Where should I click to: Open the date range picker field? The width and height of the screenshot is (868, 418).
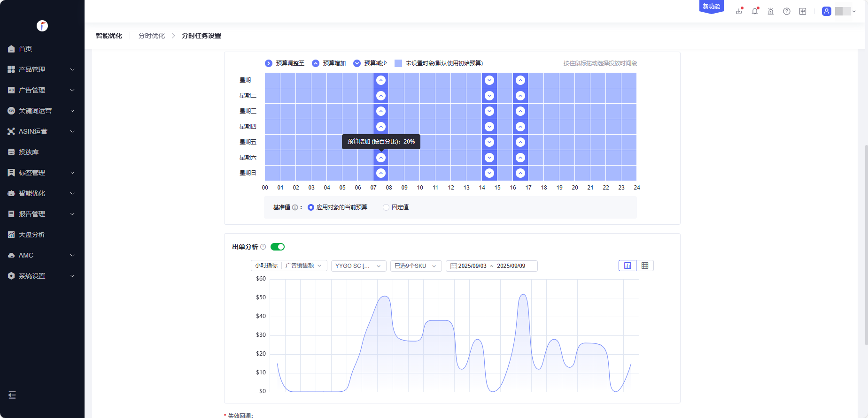point(491,266)
